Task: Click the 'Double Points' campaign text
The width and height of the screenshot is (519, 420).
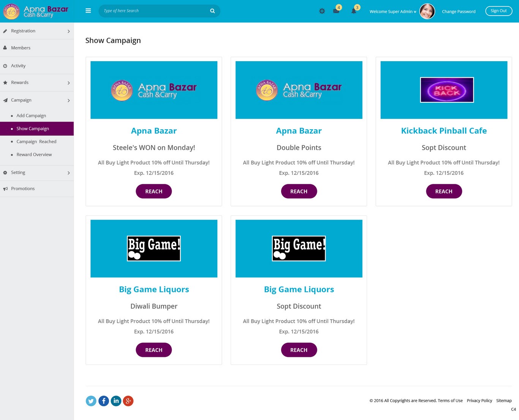Action: pos(299,148)
